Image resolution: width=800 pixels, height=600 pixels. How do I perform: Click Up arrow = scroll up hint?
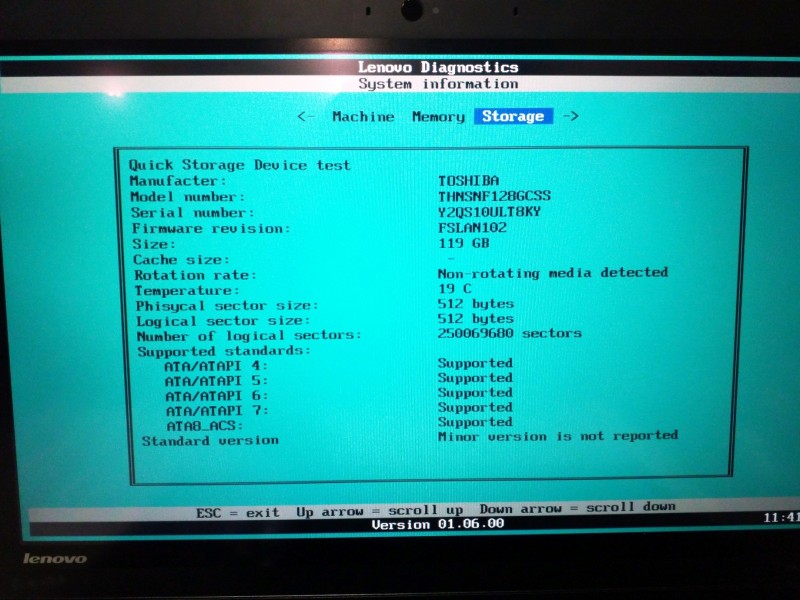[380, 511]
